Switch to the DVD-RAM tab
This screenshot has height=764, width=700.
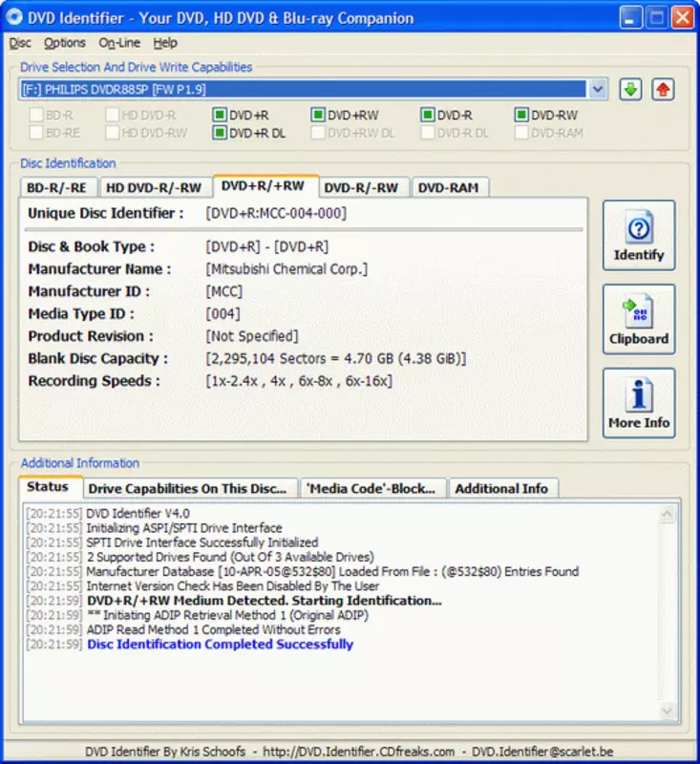[x=449, y=187]
